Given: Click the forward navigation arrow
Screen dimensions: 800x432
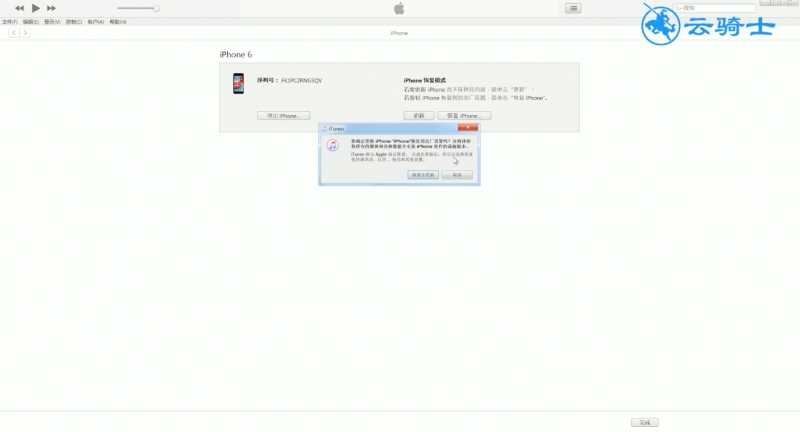Looking at the screenshot, I should pos(25,33).
